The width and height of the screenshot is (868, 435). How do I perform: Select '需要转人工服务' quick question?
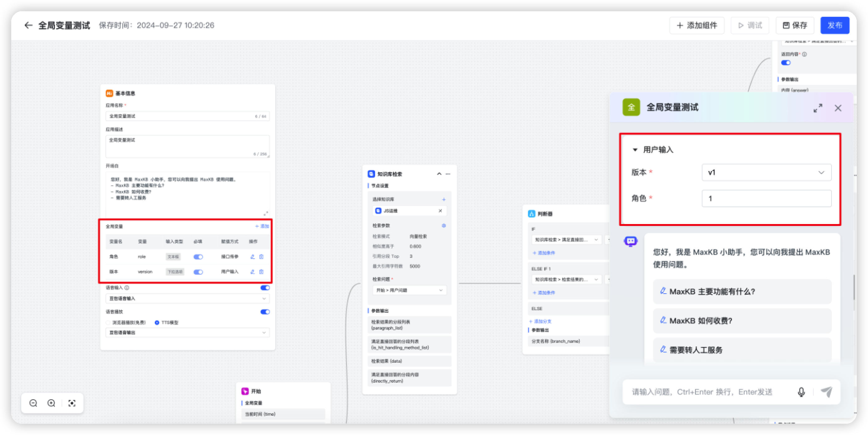[742, 350]
